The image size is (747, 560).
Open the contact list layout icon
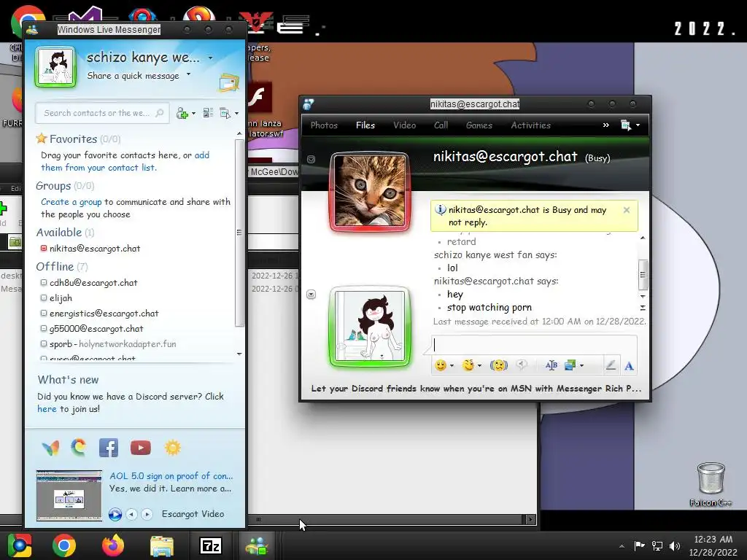(208, 113)
